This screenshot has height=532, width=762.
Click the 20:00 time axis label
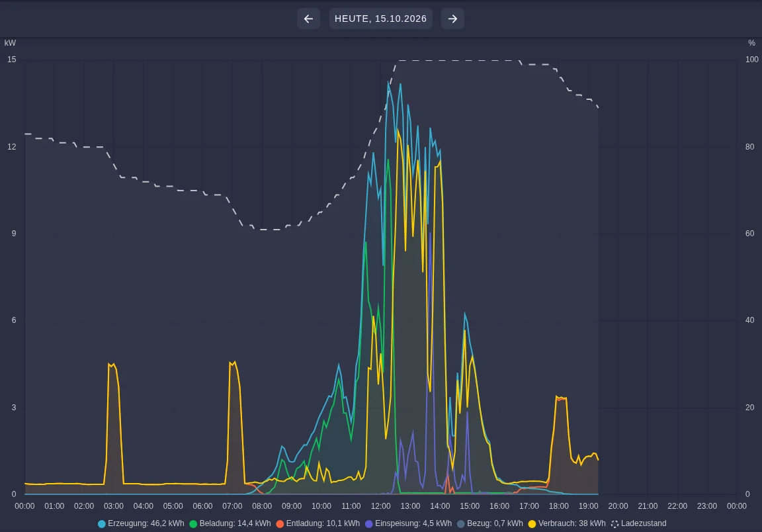coord(618,506)
